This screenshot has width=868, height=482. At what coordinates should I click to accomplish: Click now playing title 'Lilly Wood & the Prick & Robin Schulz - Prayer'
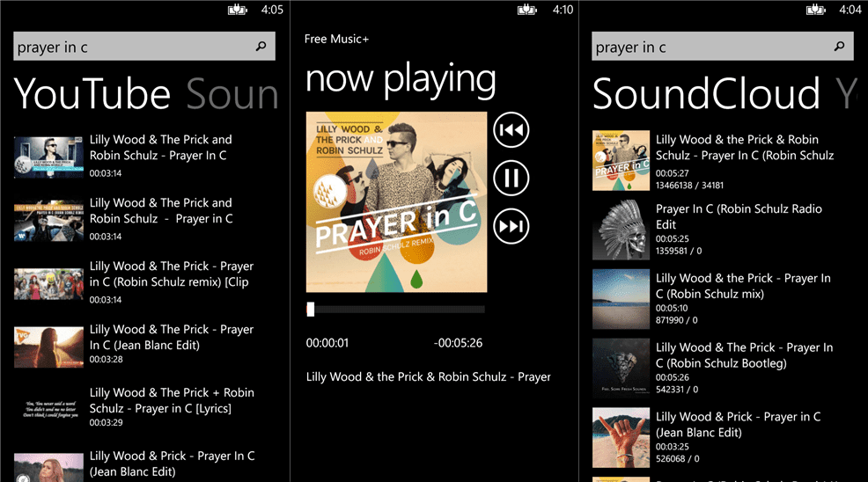[x=429, y=376]
